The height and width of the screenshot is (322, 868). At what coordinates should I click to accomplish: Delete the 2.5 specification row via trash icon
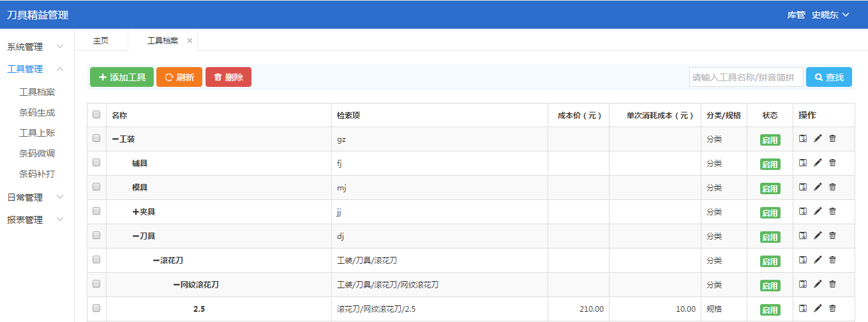coord(832,309)
